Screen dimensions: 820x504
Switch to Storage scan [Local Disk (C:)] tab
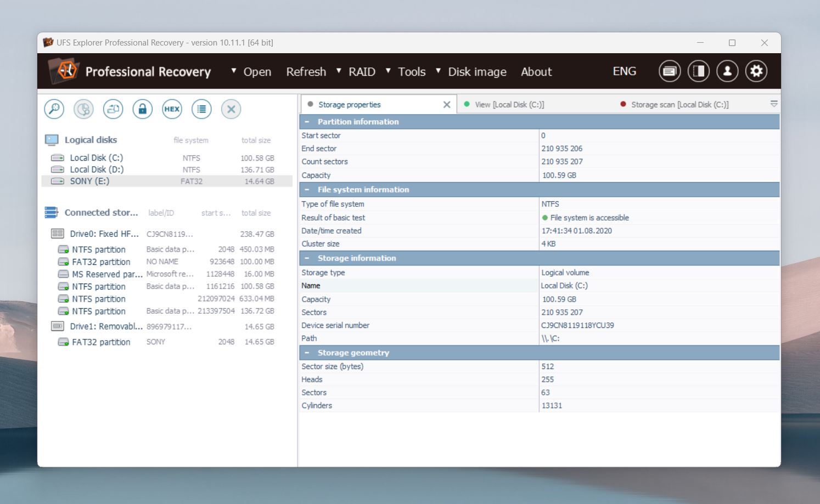679,105
